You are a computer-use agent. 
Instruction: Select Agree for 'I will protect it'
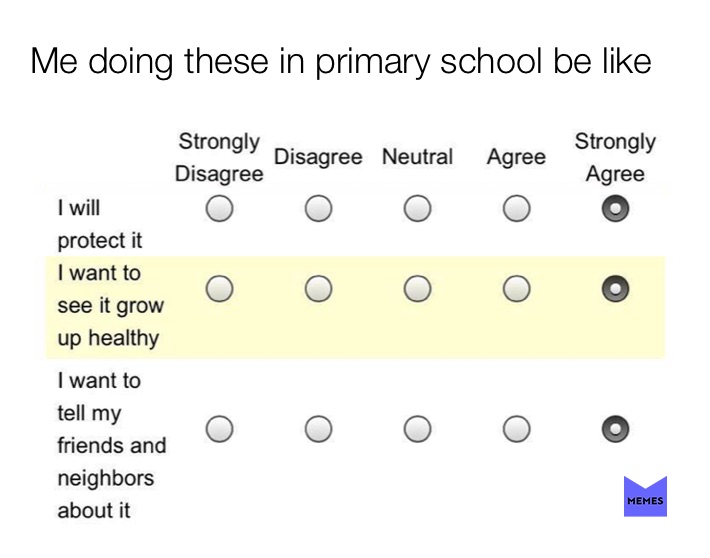pyautogui.click(x=517, y=208)
